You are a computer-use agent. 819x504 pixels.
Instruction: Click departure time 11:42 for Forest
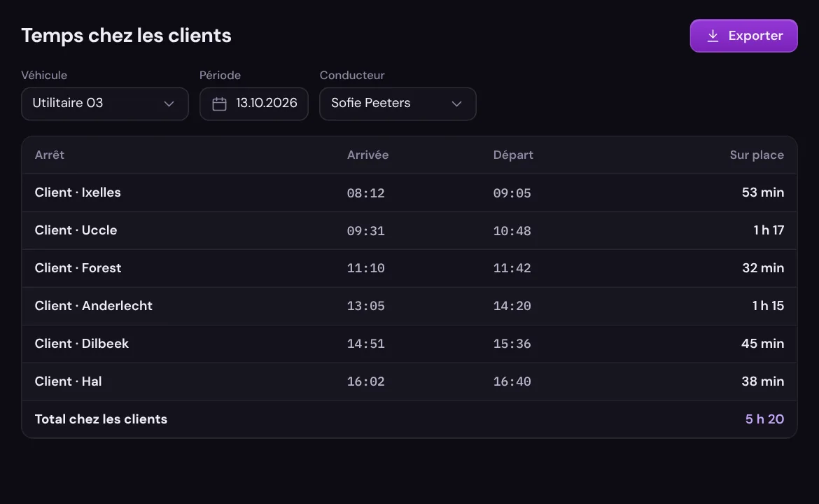pyautogui.click(x=512, y=268)
